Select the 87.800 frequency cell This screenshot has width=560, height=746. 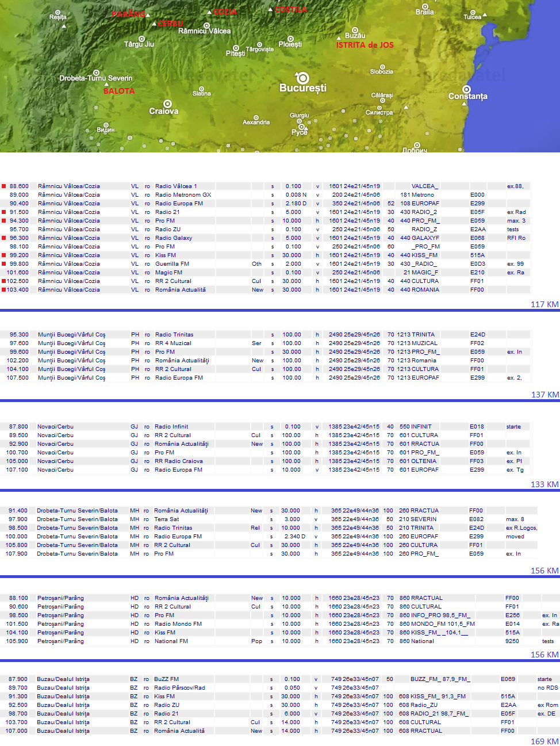(18, 427)
